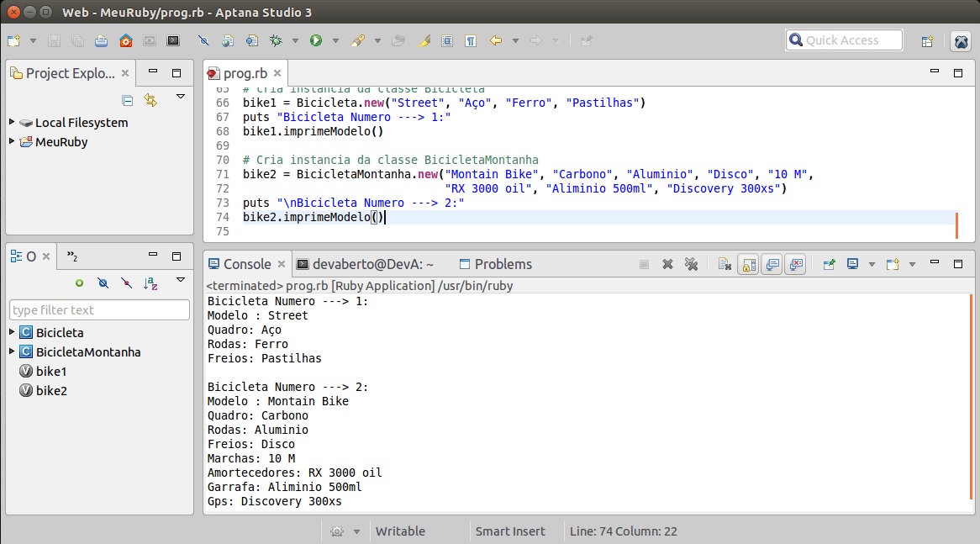
Task: Click Remove All Terminated Launches icon
Action: (692, 264)
